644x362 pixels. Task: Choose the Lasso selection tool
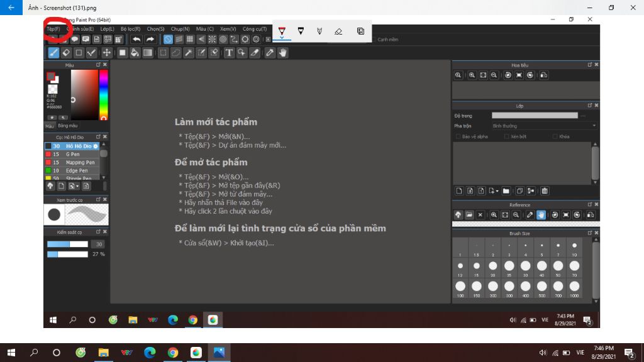coord(176,53)
